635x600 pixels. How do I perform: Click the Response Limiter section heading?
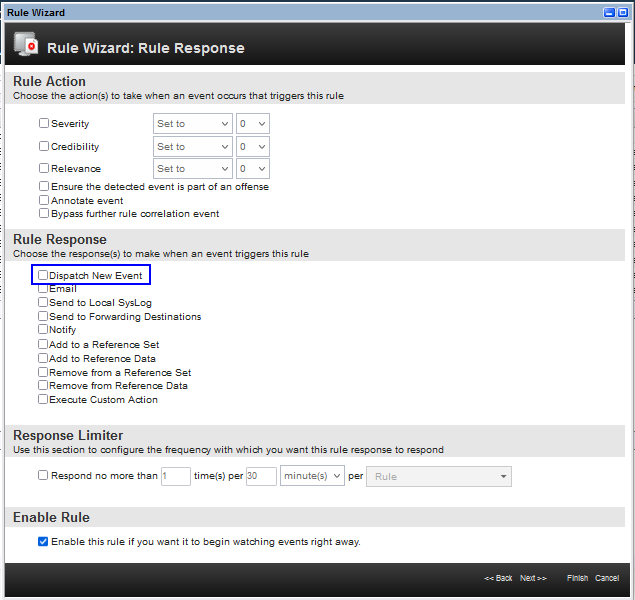[68, 435]
